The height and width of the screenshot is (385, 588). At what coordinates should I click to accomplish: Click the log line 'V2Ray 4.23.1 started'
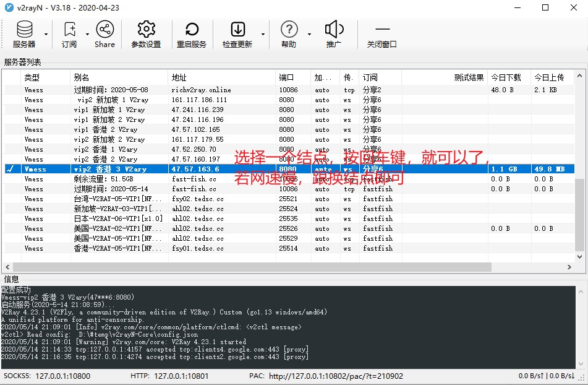pyautogui.click(x=124, y=342)
